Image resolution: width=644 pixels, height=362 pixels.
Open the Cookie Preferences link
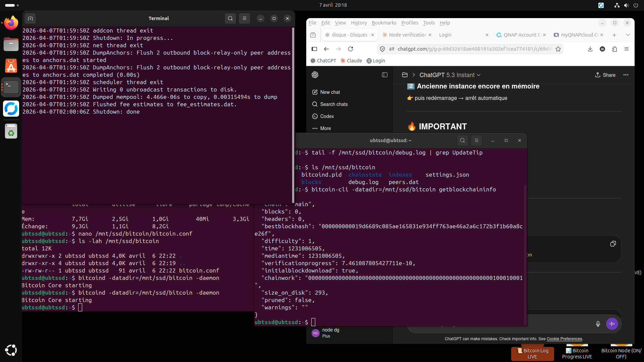564,339
